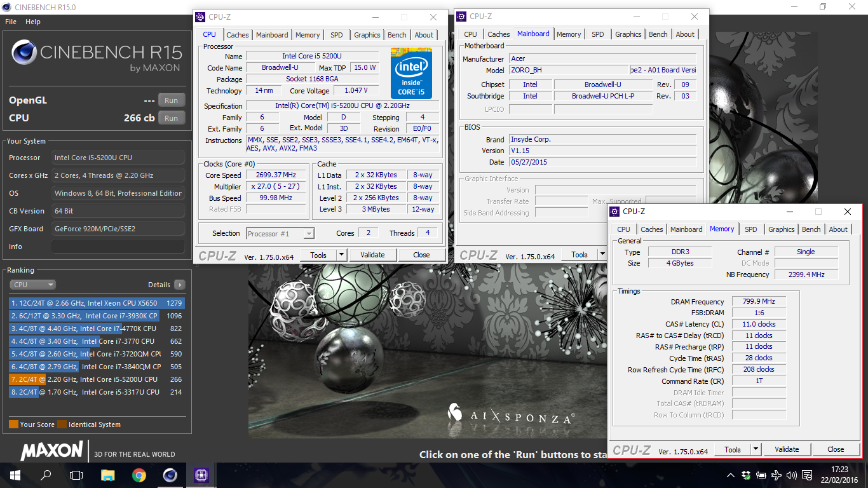Click Tools button in CPU window
This screenshot has height=488, width=868.
[x=318, y=255]
